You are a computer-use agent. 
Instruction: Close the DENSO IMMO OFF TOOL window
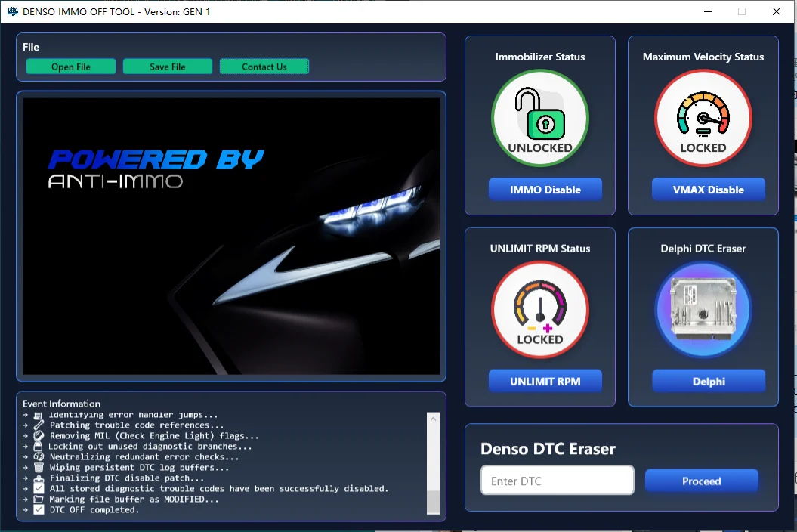[x=776, y=11]
